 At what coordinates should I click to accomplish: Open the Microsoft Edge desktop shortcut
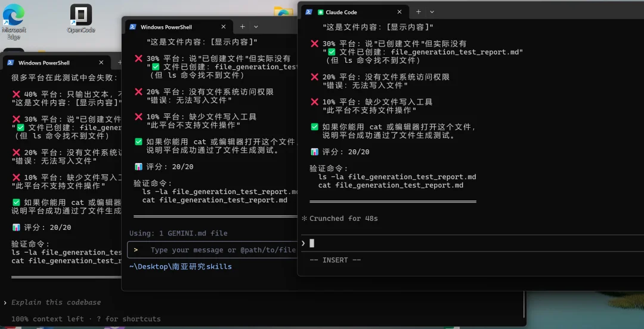tap(13, 16)
